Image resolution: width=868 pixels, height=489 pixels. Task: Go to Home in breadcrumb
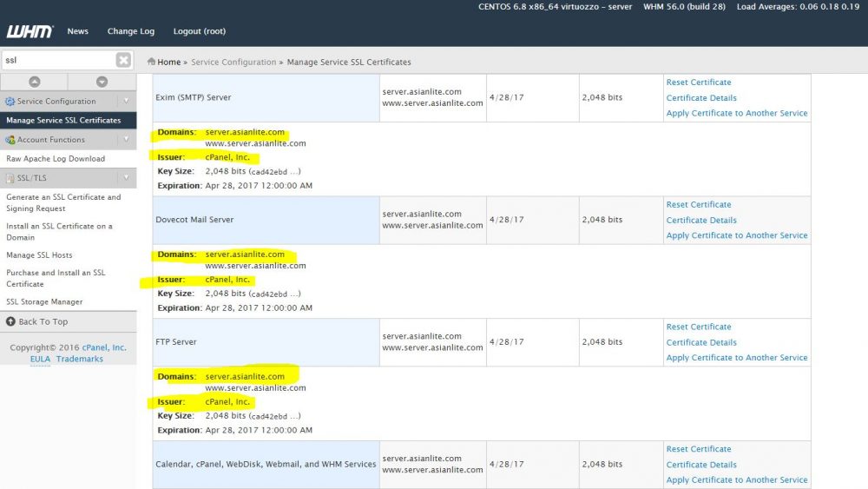[169, 62]
